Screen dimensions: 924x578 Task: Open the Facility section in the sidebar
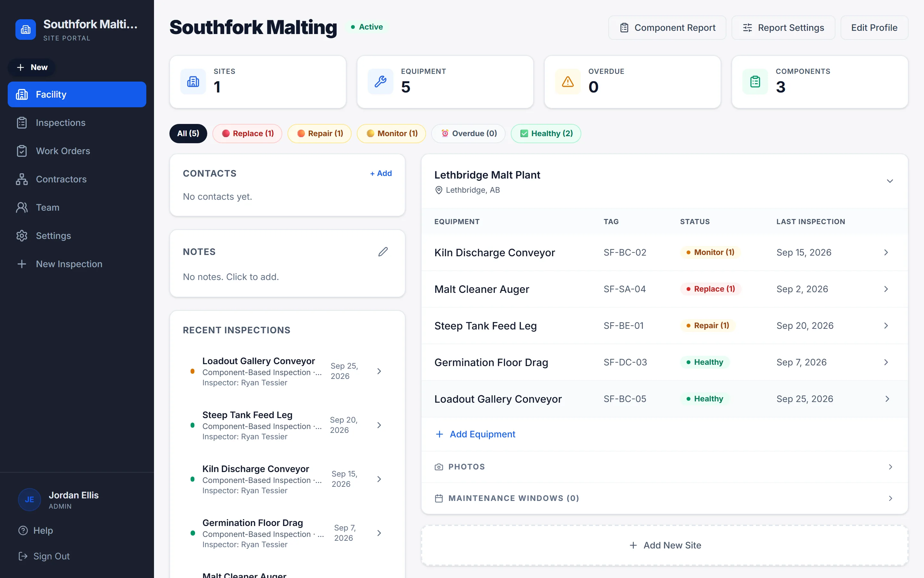77,94
